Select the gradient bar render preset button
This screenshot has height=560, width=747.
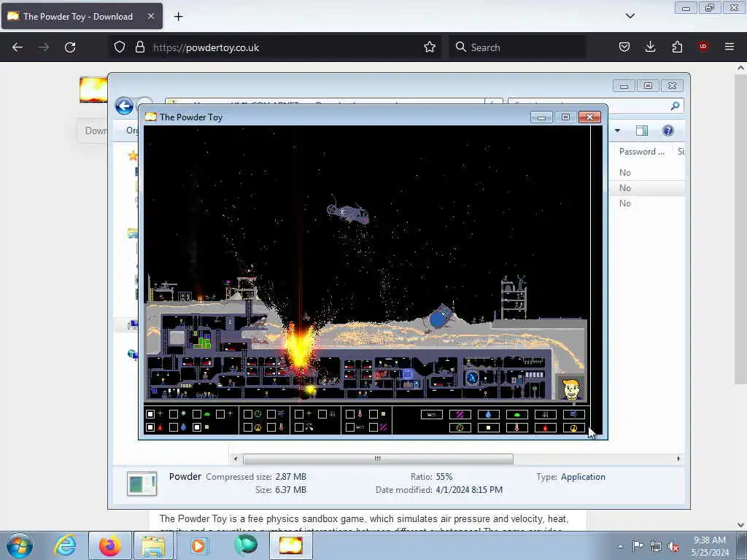(x=432, y=414)
